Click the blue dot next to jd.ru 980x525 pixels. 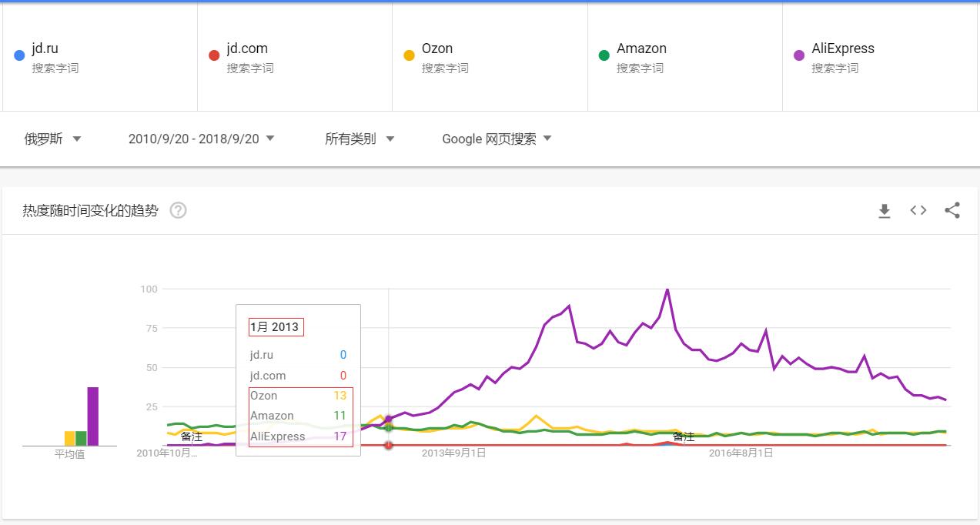click(x=19, y=55)
